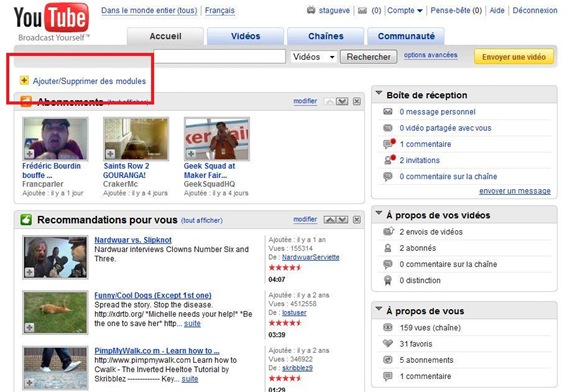570x392 pixels.
Task: Open the Vidéos search type dropdown
Action: [x=313, y=57]
